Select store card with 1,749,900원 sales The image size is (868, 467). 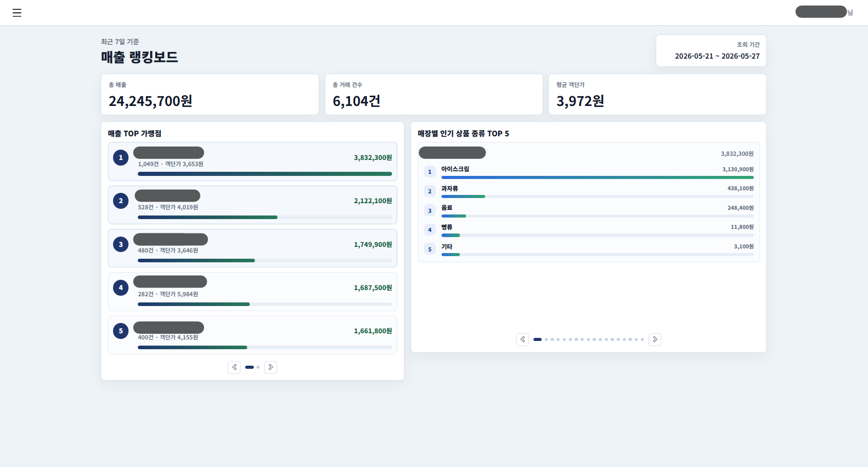point(252,248)
